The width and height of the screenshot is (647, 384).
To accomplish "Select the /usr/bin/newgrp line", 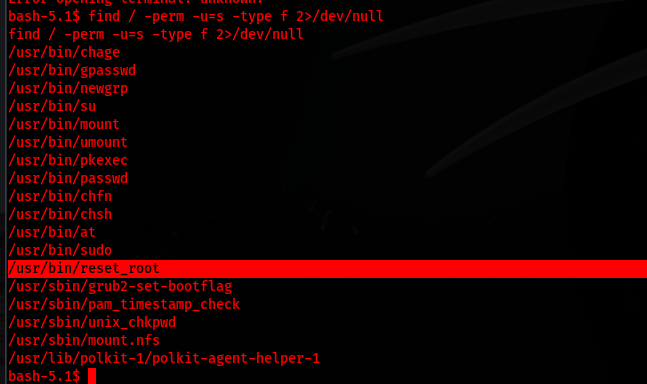I will point(68,89).
